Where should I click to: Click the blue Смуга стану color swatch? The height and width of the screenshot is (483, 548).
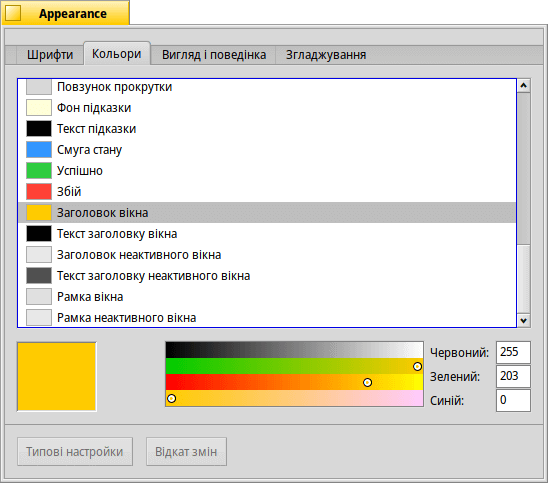[x=39, y=150]
